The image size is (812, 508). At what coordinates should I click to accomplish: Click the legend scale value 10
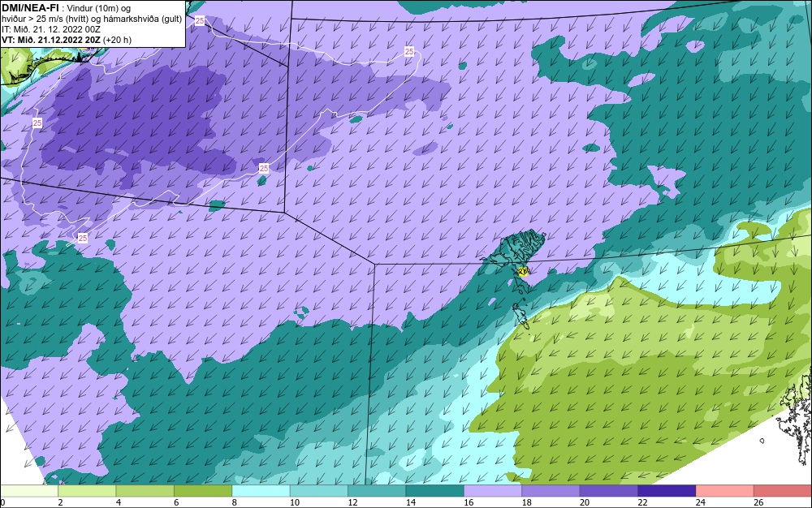[295, 502]
